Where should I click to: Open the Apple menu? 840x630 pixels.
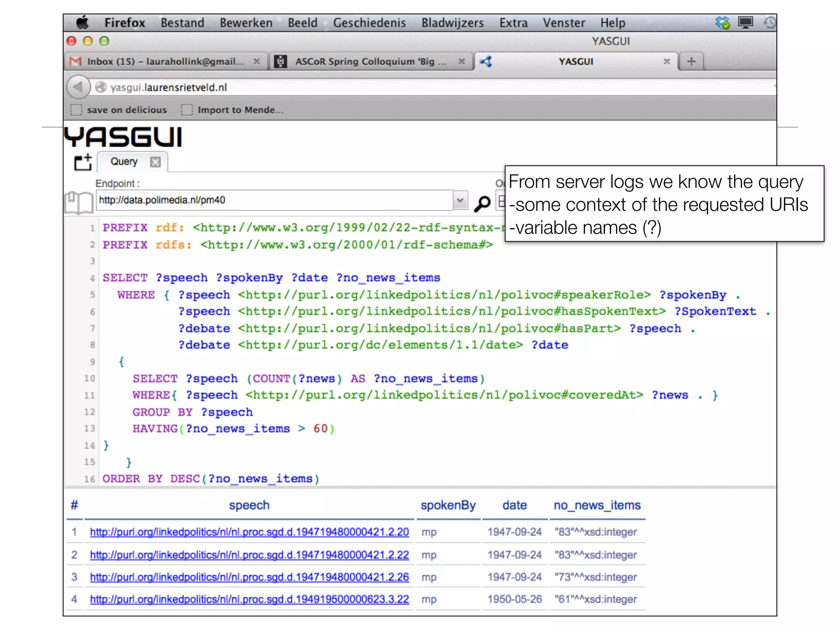pyautogui.click(x=82, y=23)
